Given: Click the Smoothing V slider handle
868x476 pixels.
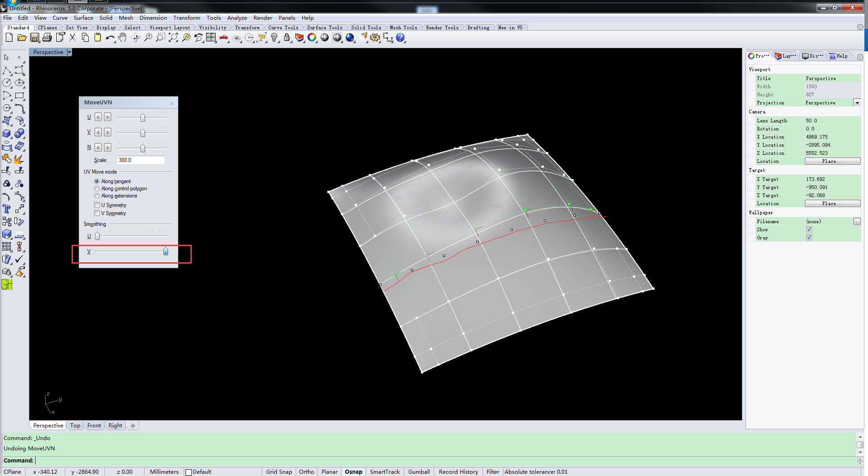Looking at the screenshot, I should tap(166, 251).
